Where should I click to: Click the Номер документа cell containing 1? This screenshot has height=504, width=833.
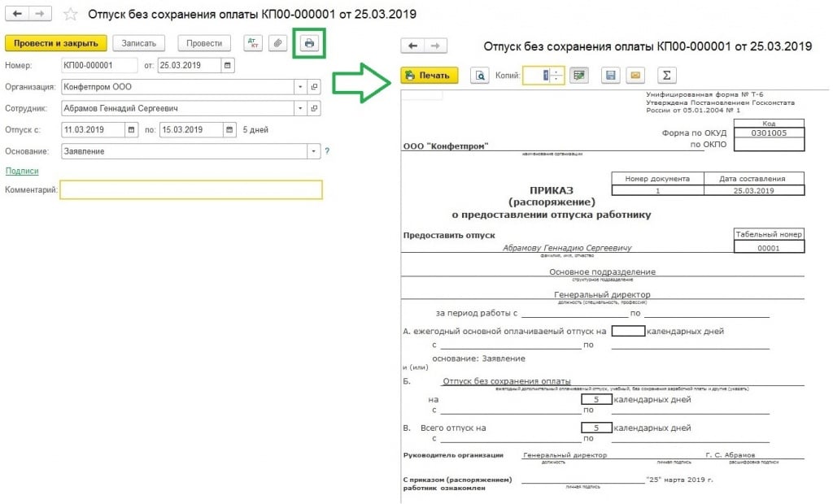coord(657,190)
